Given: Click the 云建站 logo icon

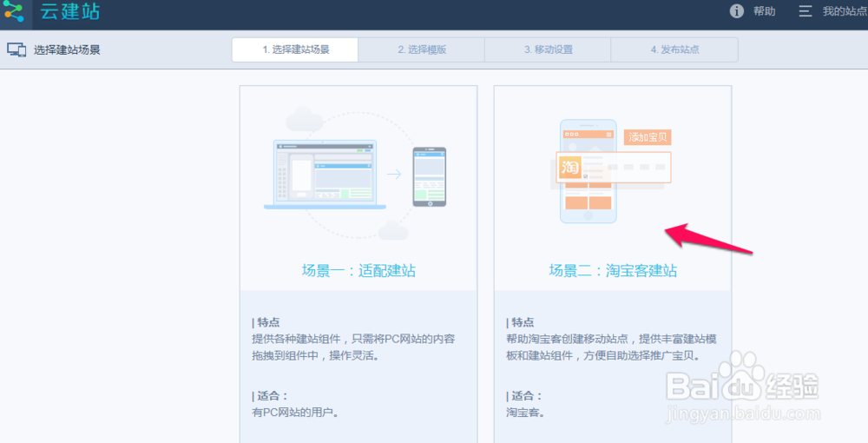Looking at the screenshot, I should coord(14,11).
